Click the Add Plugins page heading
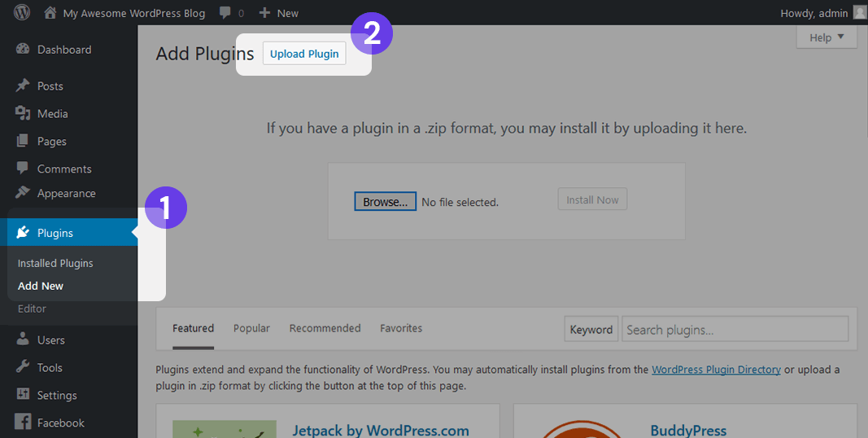The width and height of the screenshot is (868, 438). tap(205, 54)
